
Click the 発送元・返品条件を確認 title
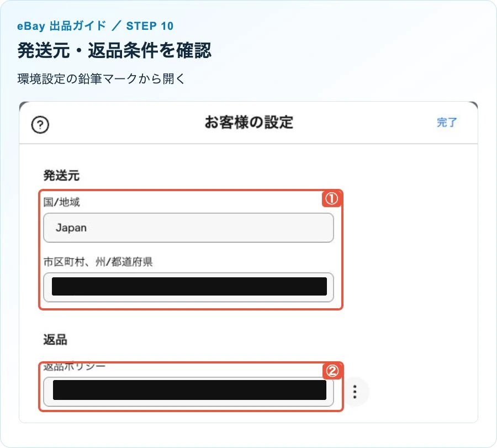[114, 50]
